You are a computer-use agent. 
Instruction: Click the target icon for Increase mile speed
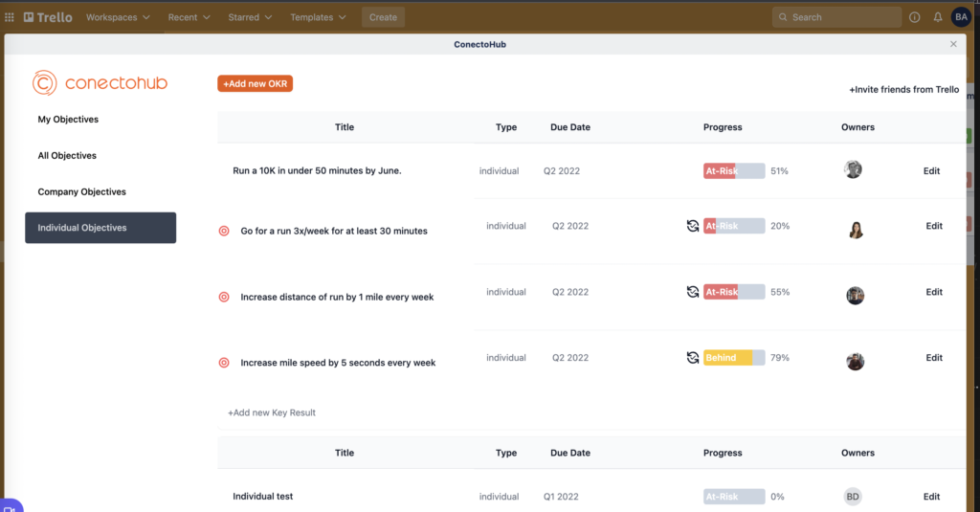[x=224, y=363]
